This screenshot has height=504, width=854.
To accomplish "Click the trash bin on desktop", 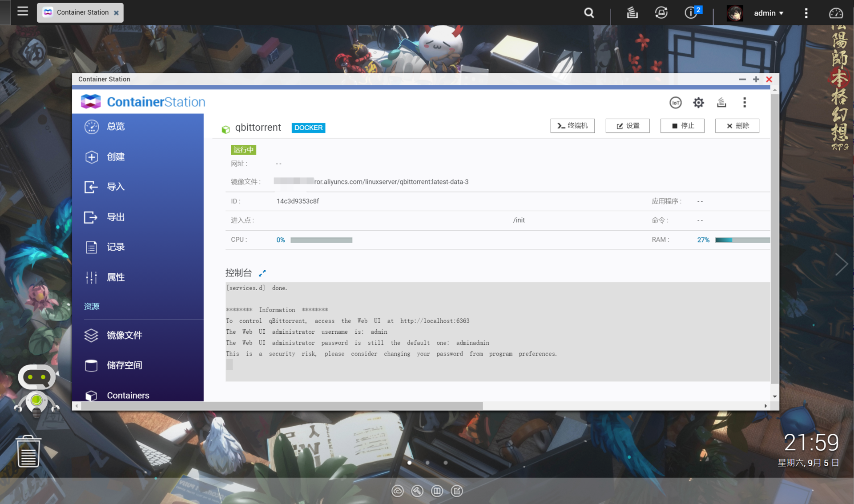I will pos(28,451).
